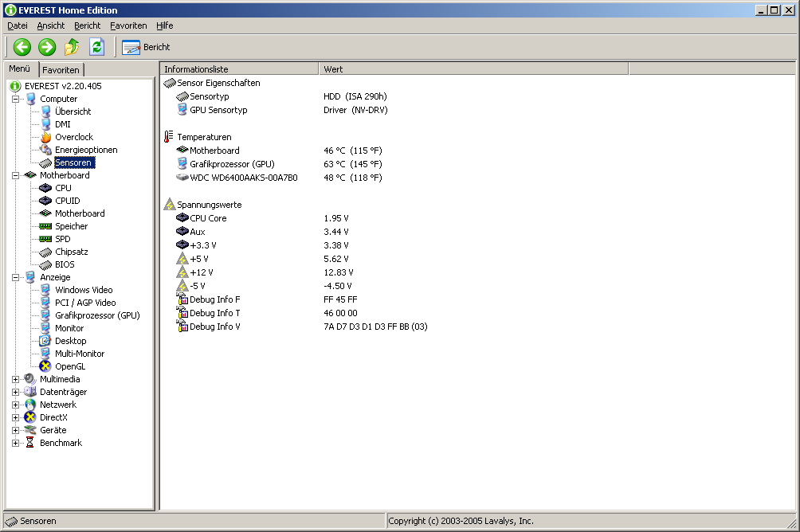Click the Informationsliste column header
This screenshot has height=532, width=800.
239,68
